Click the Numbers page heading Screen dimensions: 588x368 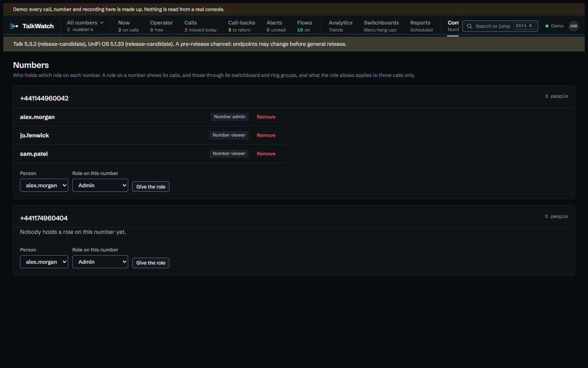point(31,65)
